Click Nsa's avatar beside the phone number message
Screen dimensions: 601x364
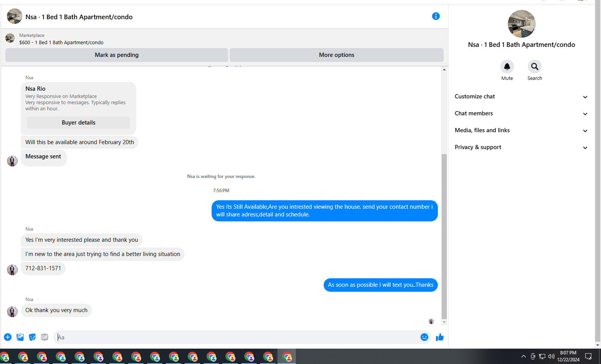[12, 269]
